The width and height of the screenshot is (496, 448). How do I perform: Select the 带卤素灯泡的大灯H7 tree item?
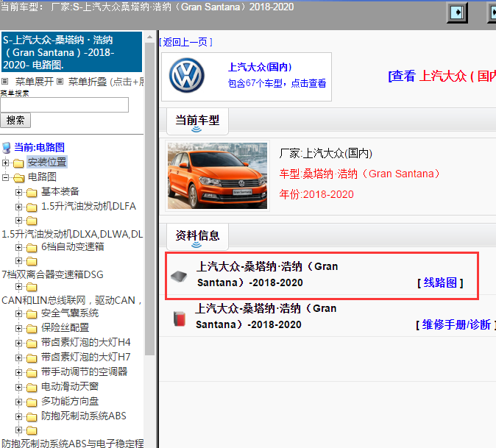85,358
